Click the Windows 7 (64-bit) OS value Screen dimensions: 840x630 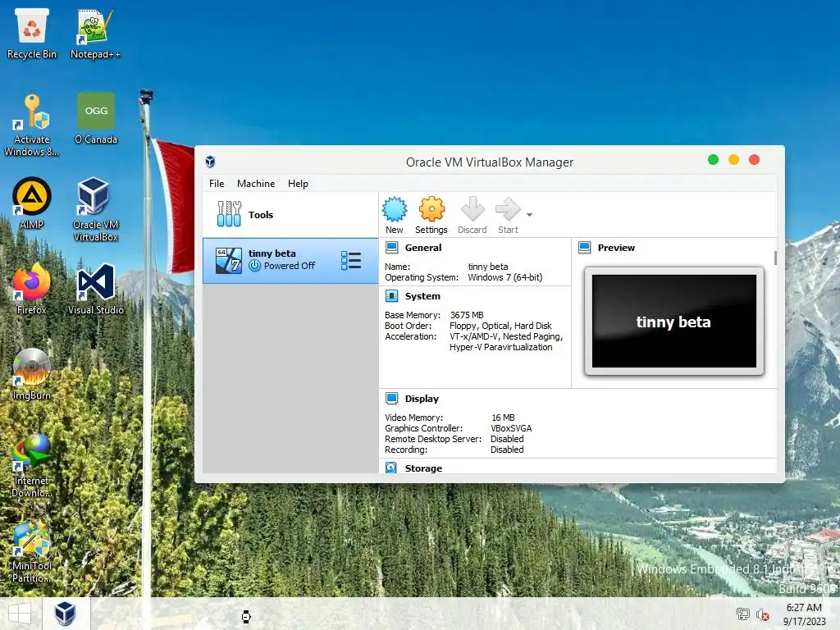505,277
